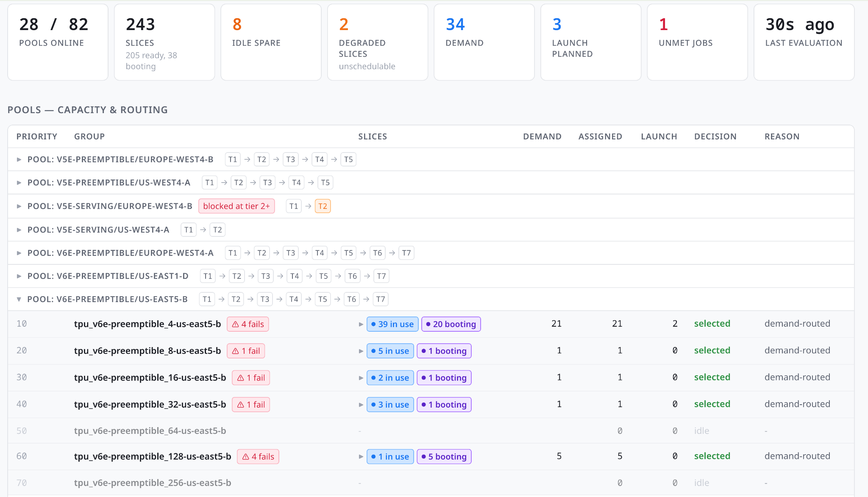Screen dimensions: 868x497
Task: Click the REASON column header
Action: click(782, 136)
